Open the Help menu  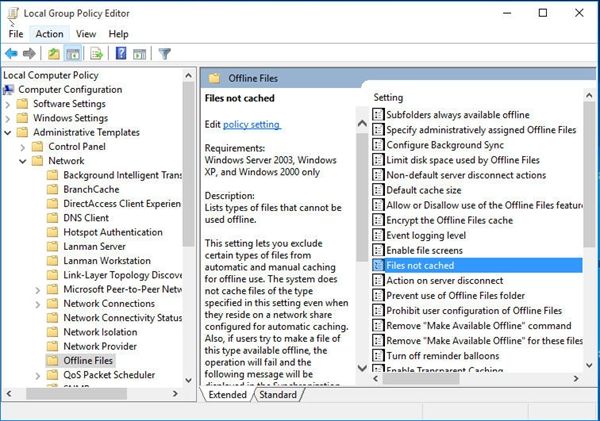pyautogui.click(x=118, y=34)
